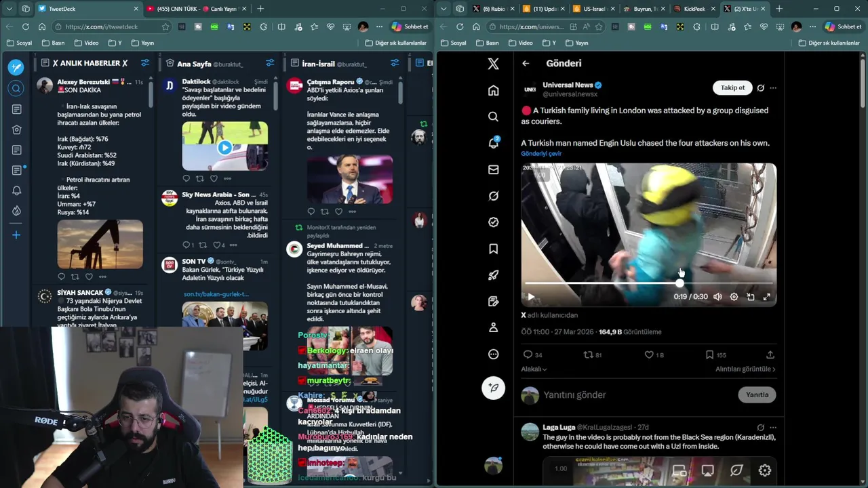Open son.tv/bakan-gurlek link in TweetDeck
Image resolution: width=868 pixels, height=488 pixels.
pyautogui.click(x=216, y=294)
